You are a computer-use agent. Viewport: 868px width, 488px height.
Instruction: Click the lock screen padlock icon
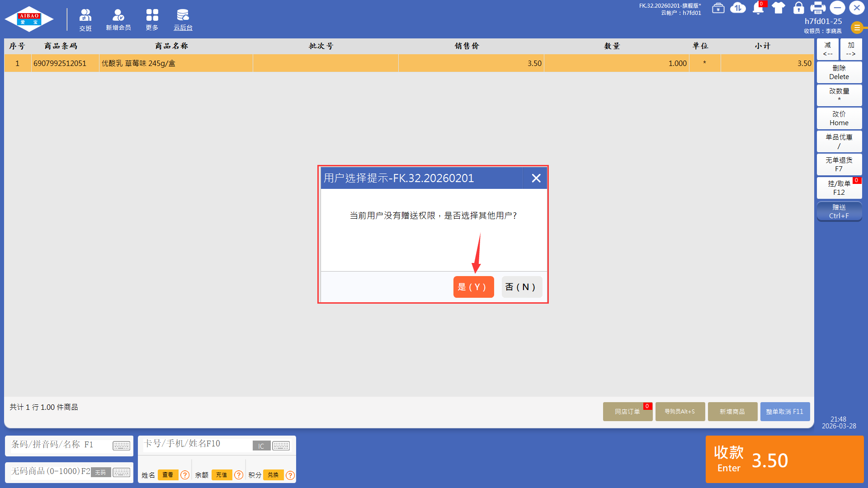click(x=798, y=8)
